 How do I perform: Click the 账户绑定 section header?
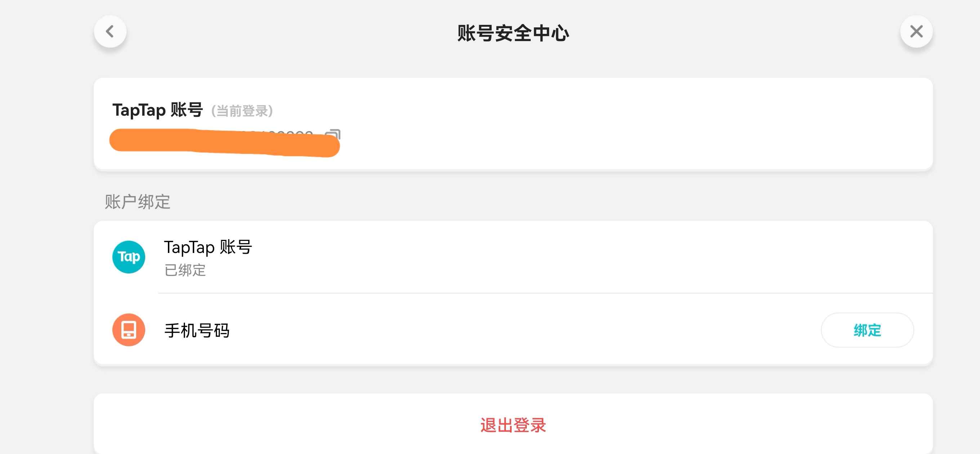click(x=137, y=202)
